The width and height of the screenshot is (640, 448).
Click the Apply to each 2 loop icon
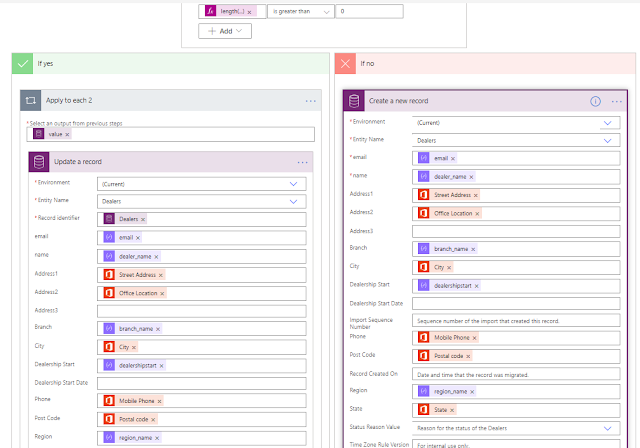31,100
